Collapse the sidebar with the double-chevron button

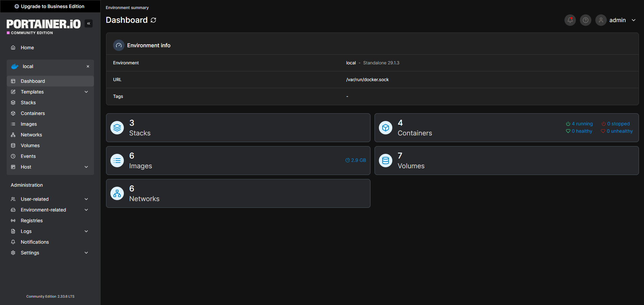89,23
